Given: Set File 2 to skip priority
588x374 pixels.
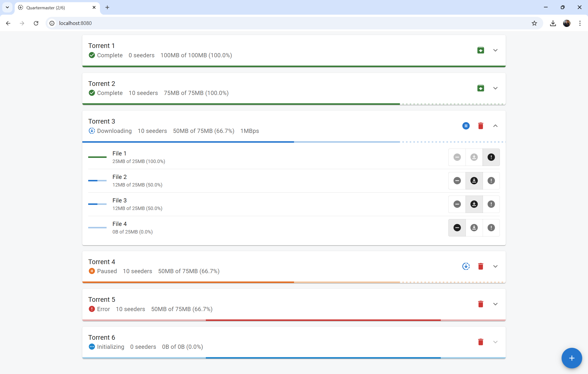Looking at the screenshot, I should tap(457, 181).
